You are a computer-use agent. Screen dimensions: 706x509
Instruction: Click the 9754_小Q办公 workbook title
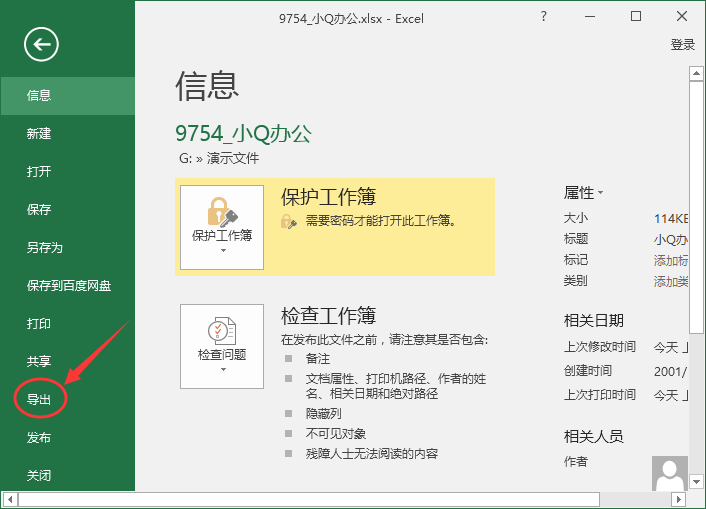243,133
